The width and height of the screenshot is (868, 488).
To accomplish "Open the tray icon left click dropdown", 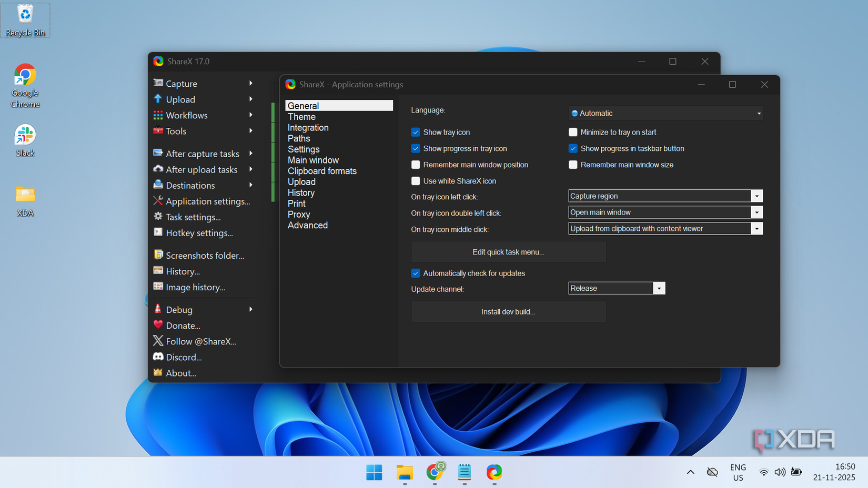I will pos(665,196).
